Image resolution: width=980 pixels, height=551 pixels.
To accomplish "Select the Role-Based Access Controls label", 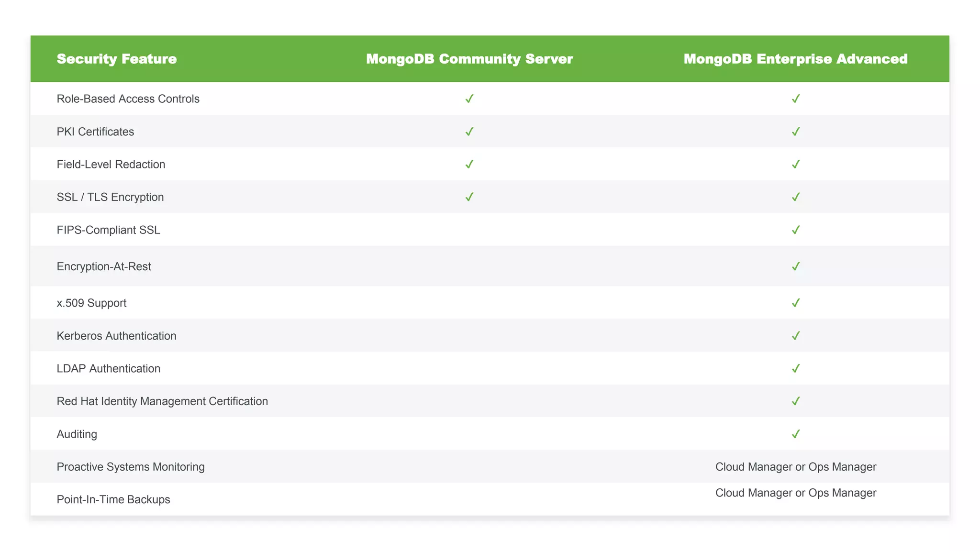I will coord(128,99).
